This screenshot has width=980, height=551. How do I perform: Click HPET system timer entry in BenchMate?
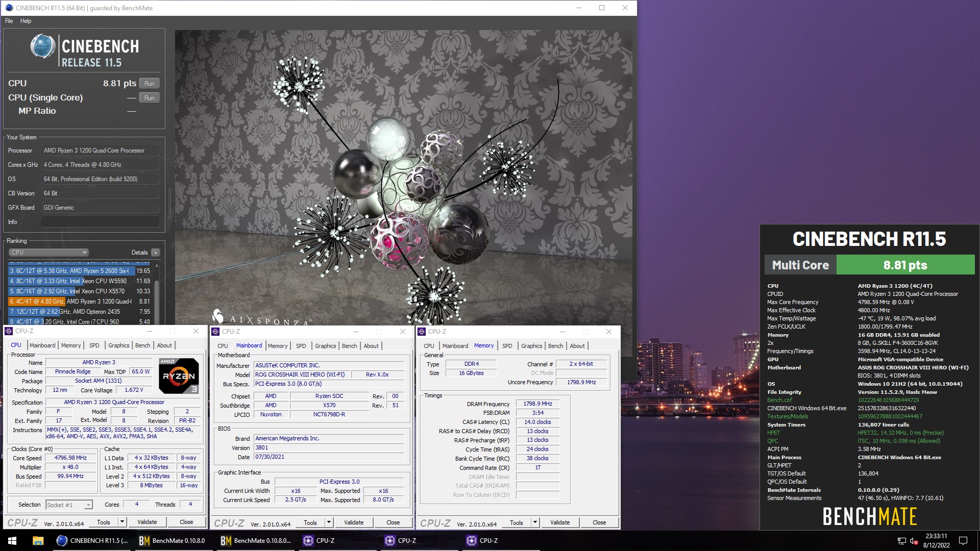click(x=773, y=433)
